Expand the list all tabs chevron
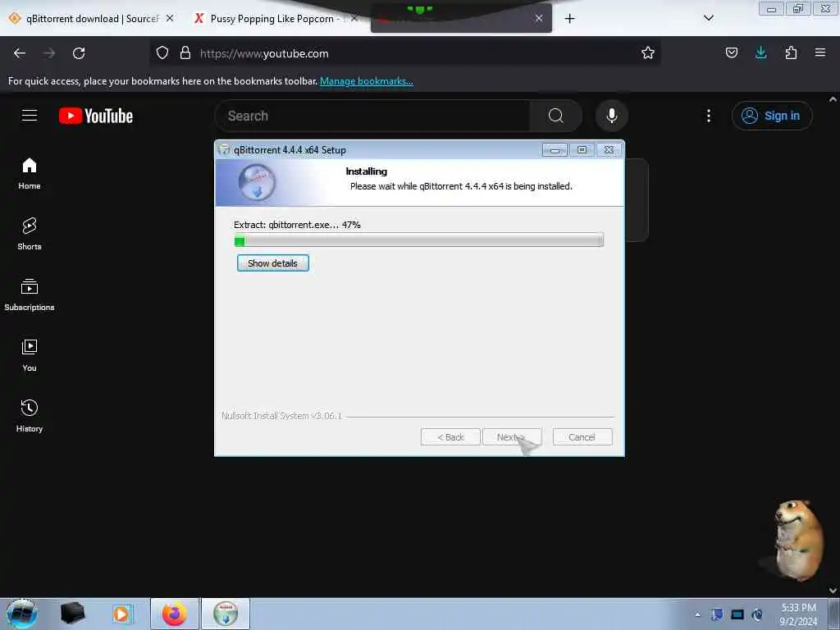Image resolution: width=840 pixels, height=630 pixels. click(709, 18)
